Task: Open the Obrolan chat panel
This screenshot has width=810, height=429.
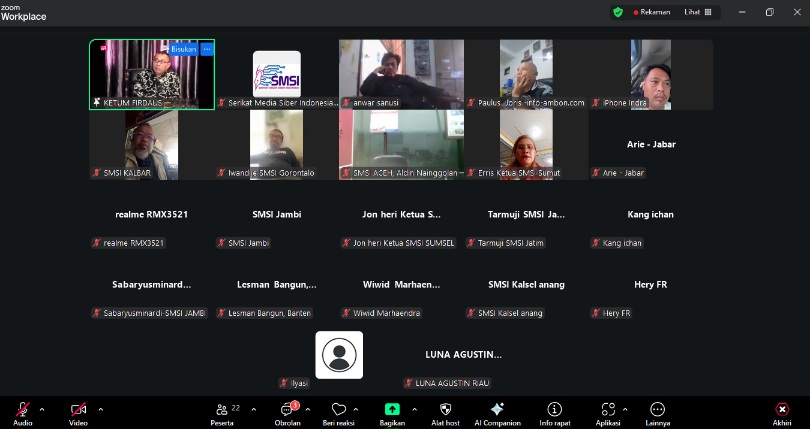Action: (x=288, y=410)
